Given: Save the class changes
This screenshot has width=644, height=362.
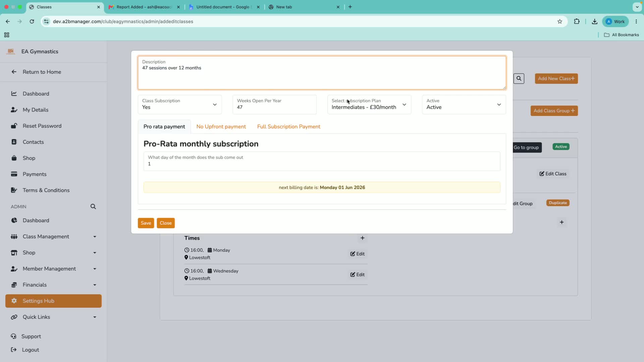Looking at the screenshot, I should 146,223.
